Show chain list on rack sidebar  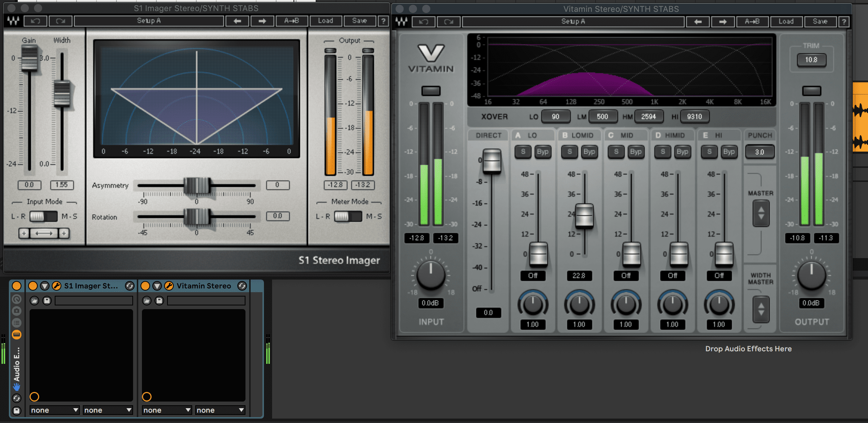(17, 323)
